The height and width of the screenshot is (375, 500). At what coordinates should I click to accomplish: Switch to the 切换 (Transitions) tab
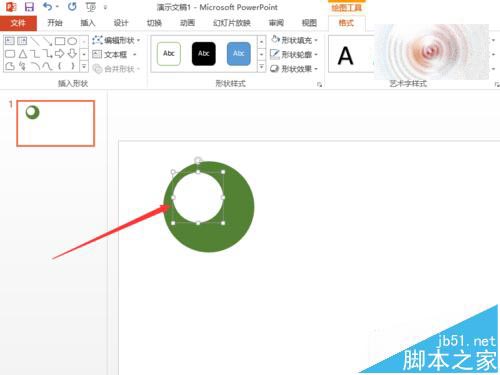(x=154, y=23)
